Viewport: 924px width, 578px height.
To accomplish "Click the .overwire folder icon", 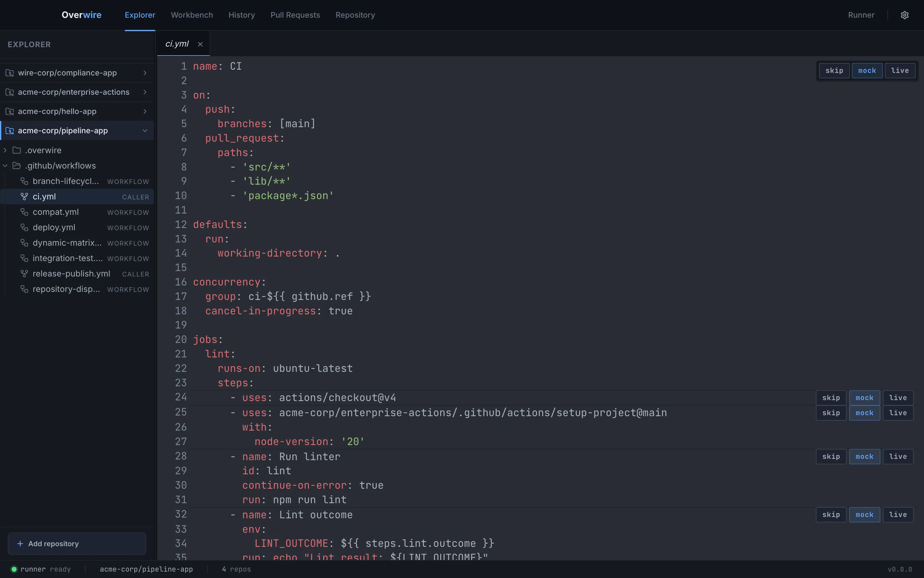I will tap(17, 150).
